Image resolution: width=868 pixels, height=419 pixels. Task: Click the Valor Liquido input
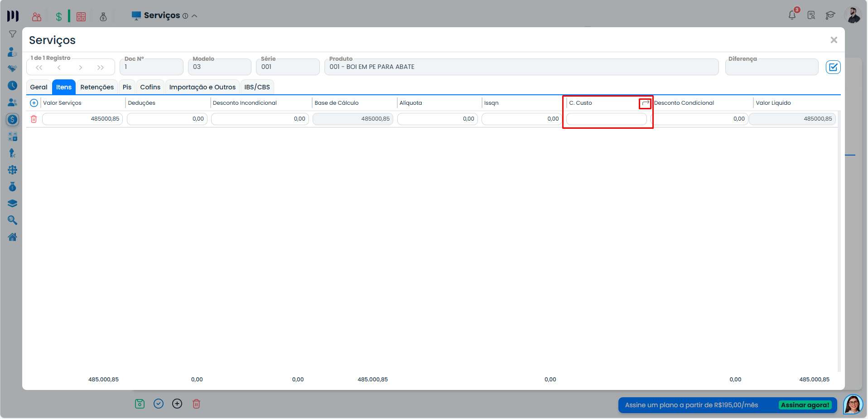(x=792, y=119)
